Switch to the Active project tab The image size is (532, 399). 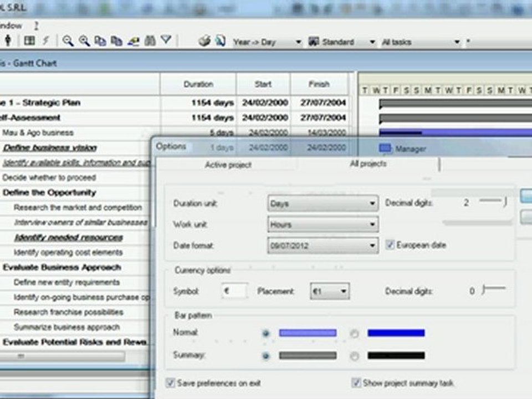[x=228, y=165]
